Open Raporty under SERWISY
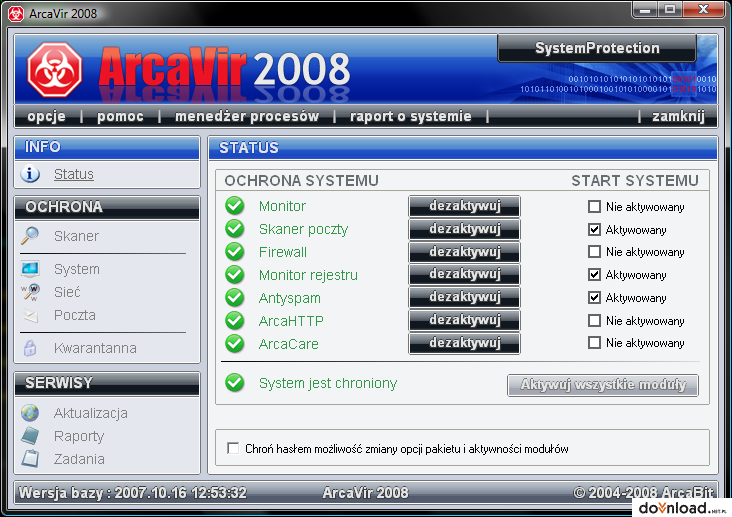The width and height of the screenshot is (732, 517). pos(79,436)
